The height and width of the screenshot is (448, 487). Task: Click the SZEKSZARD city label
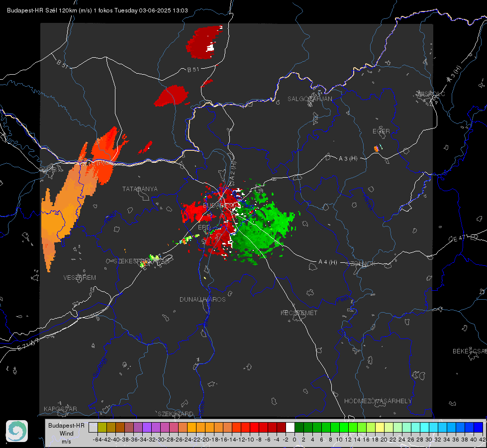[176, 414]
